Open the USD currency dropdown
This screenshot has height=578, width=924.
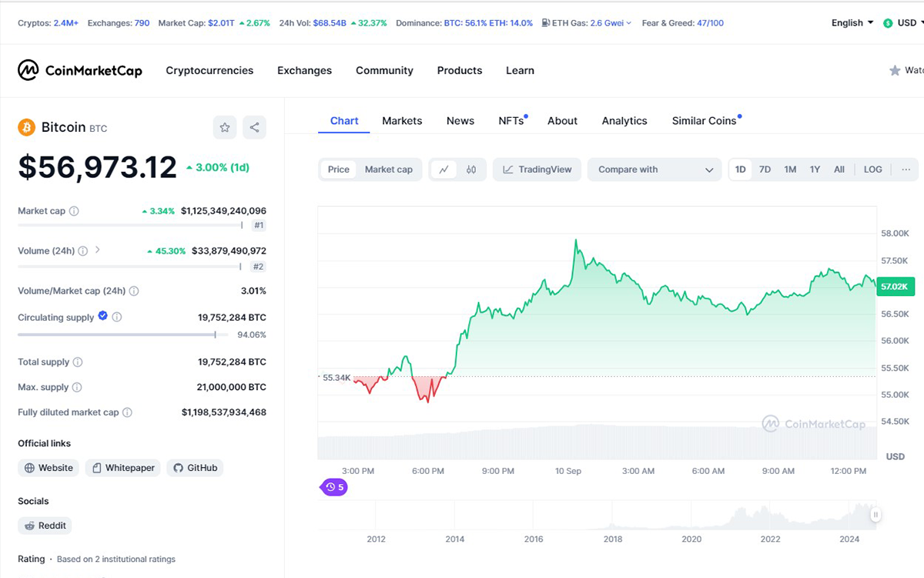coord(902,23)
